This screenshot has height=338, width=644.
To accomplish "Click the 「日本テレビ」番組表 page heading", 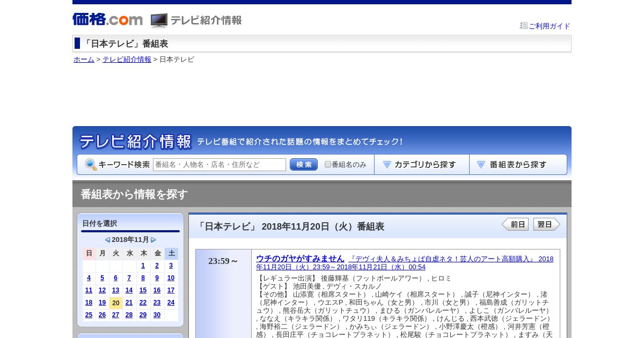I will point(126,44).
